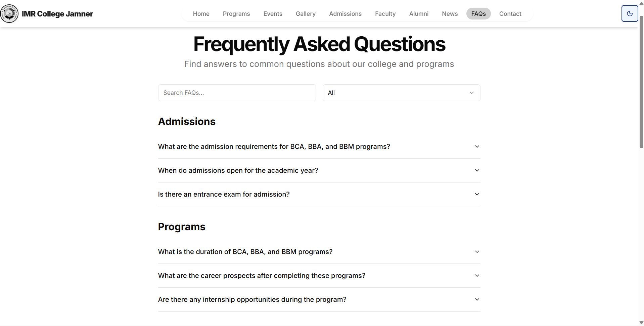The width and height of the screenshot is (644, 326).
Task: Open the Gallery section
Action: pos(305,14)
